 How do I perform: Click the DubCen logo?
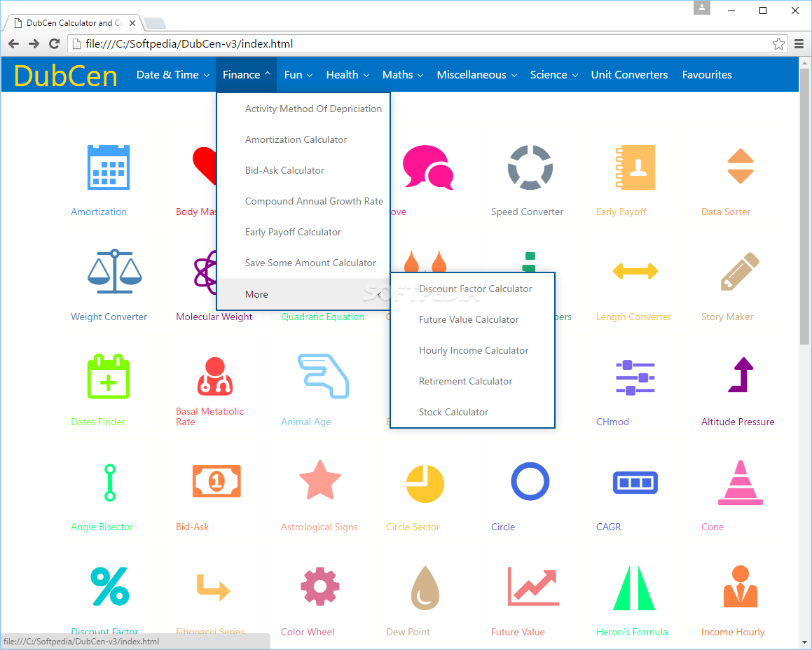tap(66, 76)
